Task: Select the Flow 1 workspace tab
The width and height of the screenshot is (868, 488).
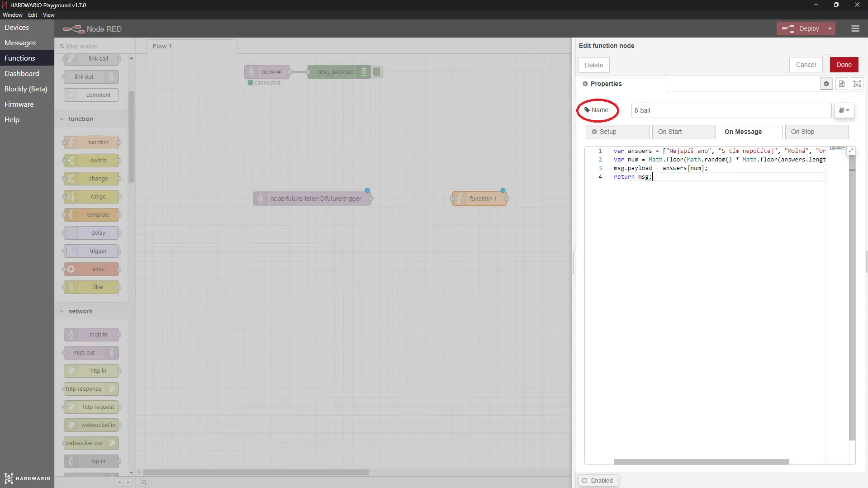Action: [191, 46]
